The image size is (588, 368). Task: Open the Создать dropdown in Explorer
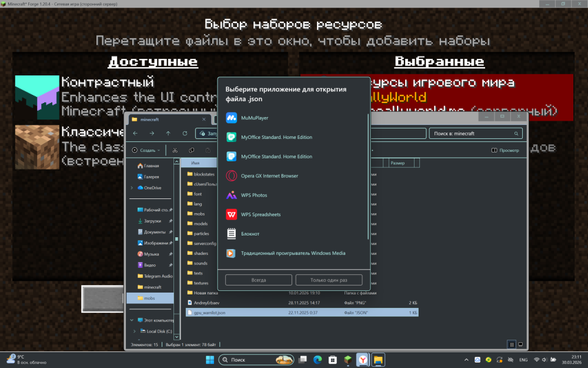pyautogui.click(x=146, y=150)
